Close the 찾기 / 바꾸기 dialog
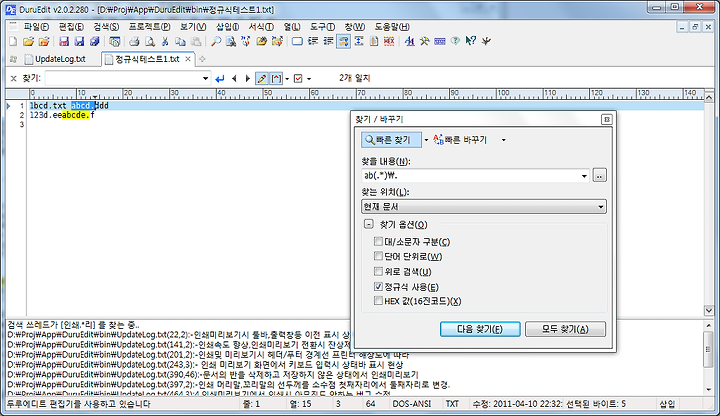This screenshot has width=720, height=416. [x=606, y=119]
